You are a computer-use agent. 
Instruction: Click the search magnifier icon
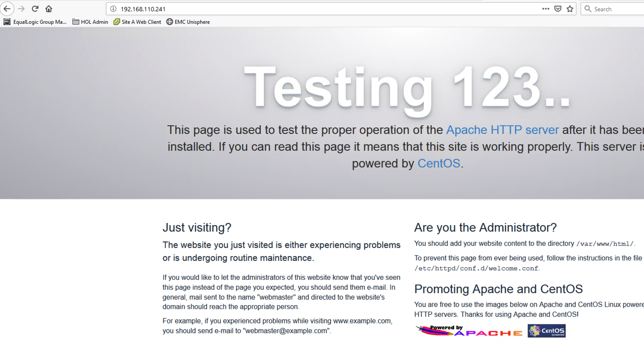pos(588,9)
